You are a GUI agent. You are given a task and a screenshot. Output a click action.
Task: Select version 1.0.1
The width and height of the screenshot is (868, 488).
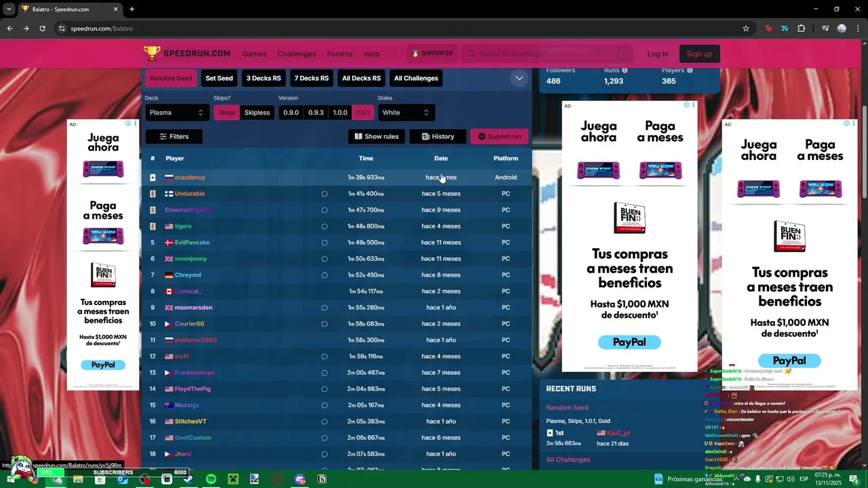click(x=363, y=113)
